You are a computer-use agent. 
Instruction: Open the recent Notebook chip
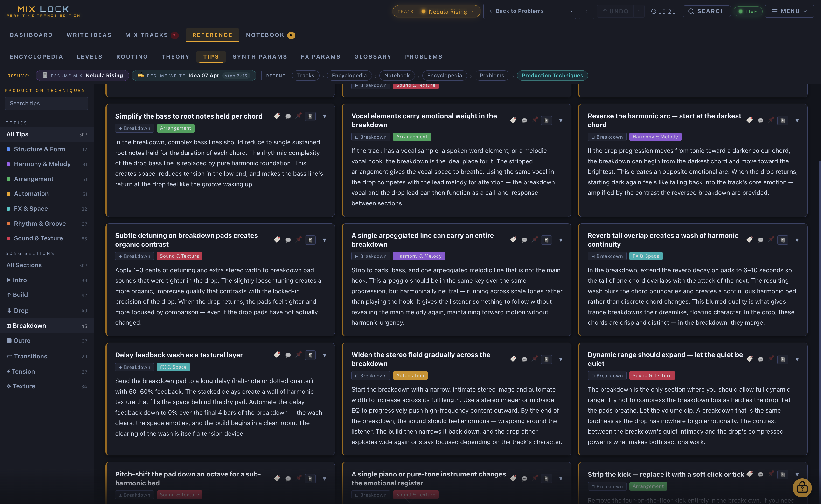pos(397,76)
